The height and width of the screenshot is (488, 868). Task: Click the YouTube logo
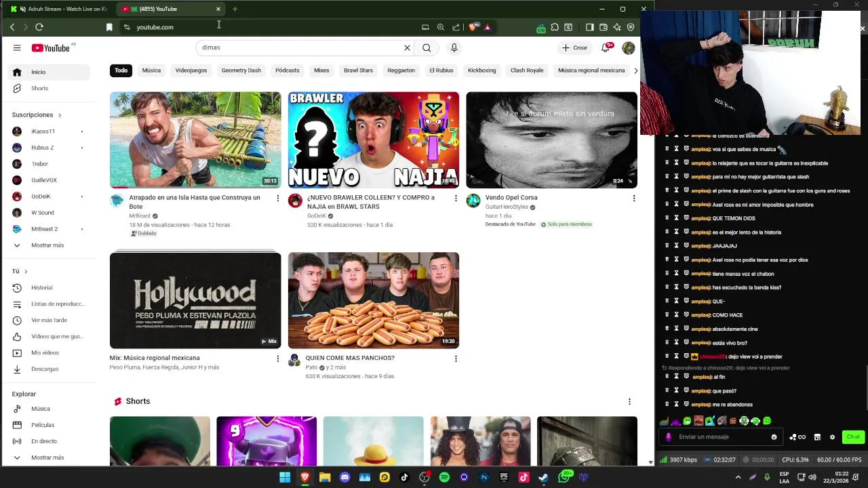(x=51, y=47)
